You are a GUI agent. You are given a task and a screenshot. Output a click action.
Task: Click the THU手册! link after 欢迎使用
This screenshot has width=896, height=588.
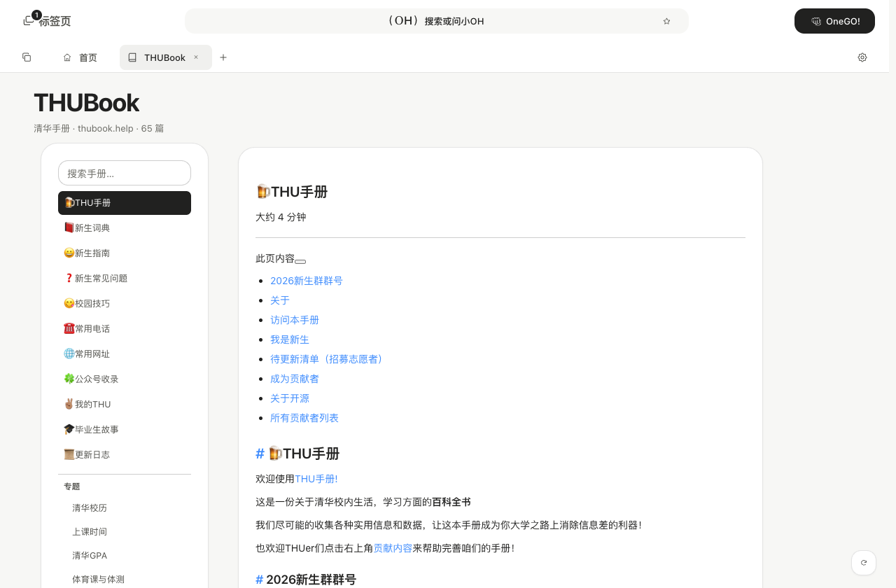coord(316,479)
